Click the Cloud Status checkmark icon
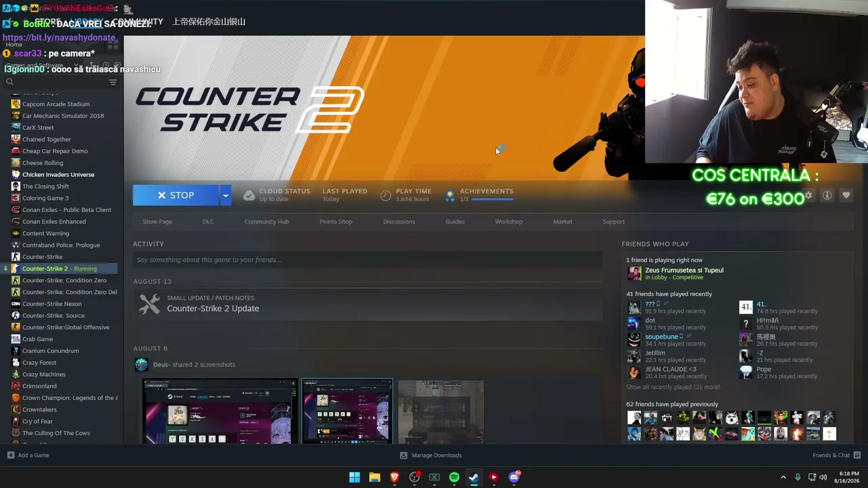 click(x=249, y=195)
